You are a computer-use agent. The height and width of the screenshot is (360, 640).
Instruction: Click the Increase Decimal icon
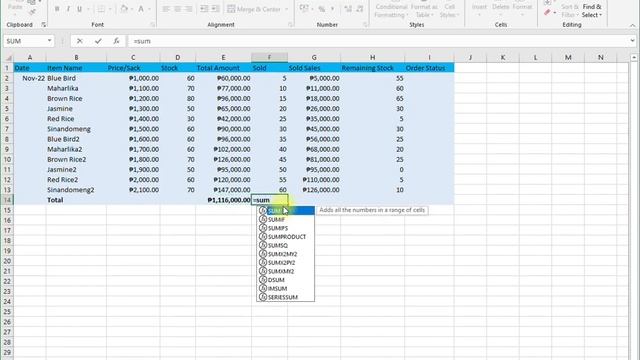click(348, 9)
